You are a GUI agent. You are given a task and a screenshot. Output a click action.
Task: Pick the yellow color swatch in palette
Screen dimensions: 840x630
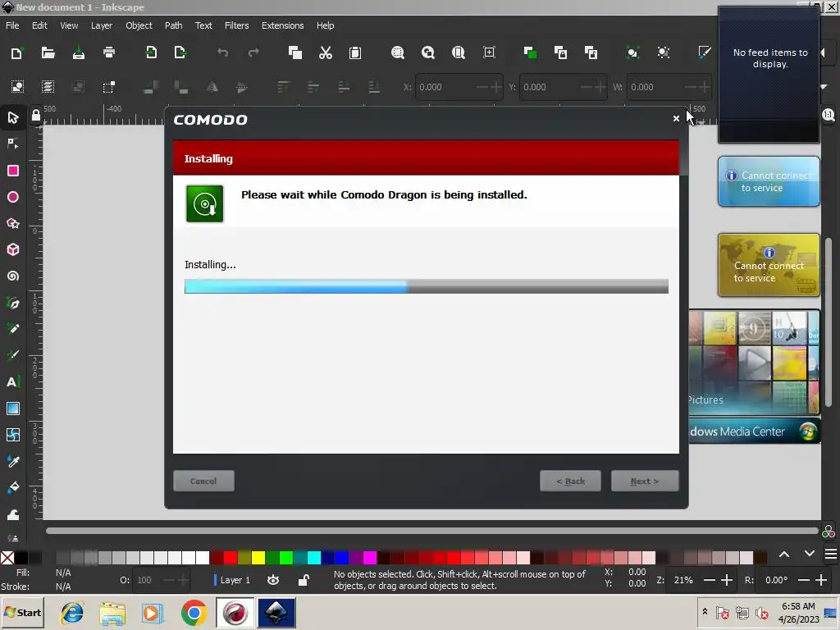pos(258,558)
